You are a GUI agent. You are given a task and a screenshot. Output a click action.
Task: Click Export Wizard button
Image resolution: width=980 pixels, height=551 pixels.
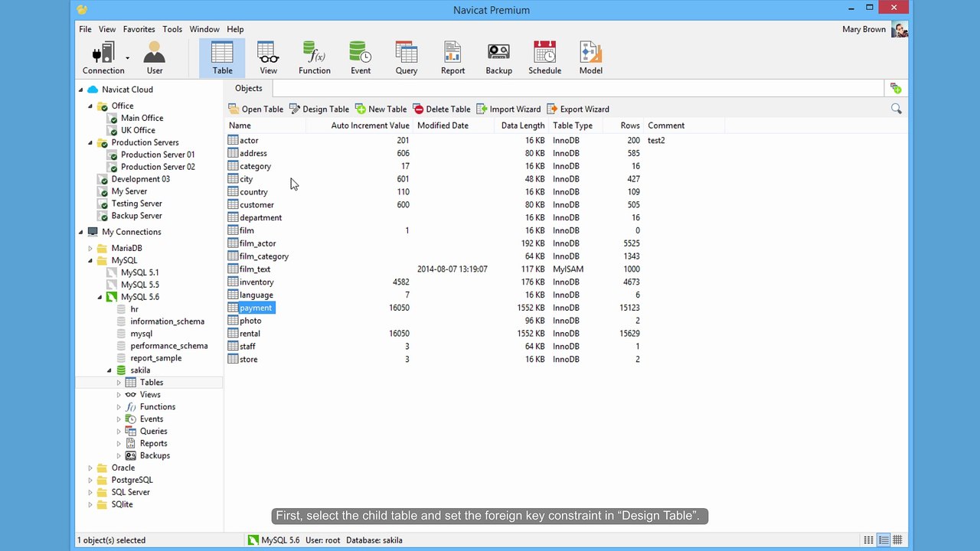coord(578,109)
